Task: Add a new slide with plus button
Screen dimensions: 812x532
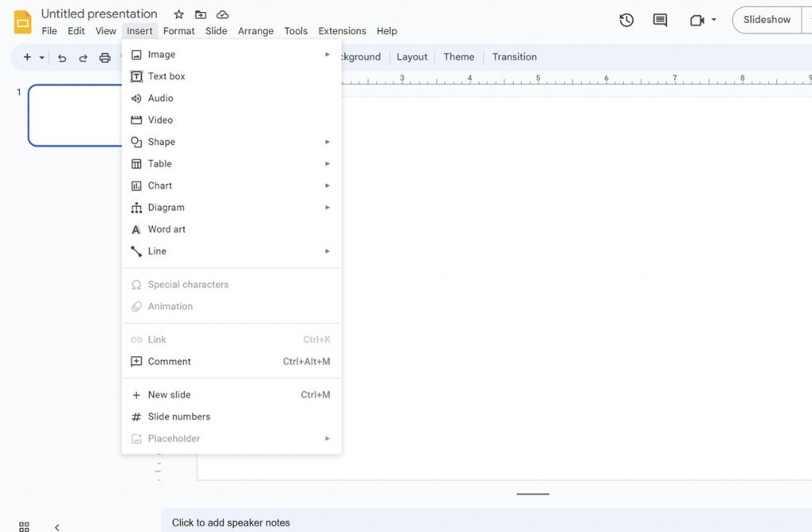Action: click(x=27, y=57)
